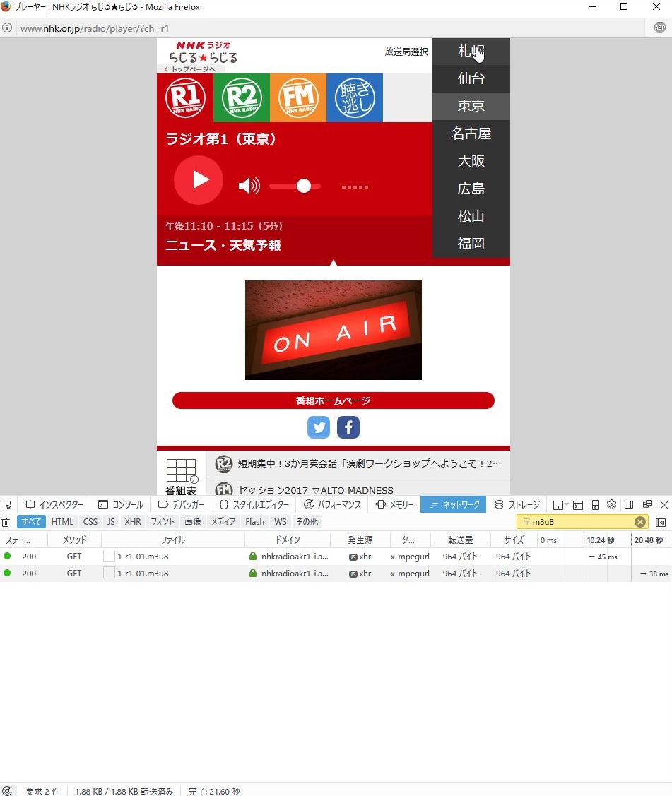Toggle the CSS network filter
Image resolution: width=672 pixels, height=796 pixels.
pyautogui.click(x=90, y=522)
